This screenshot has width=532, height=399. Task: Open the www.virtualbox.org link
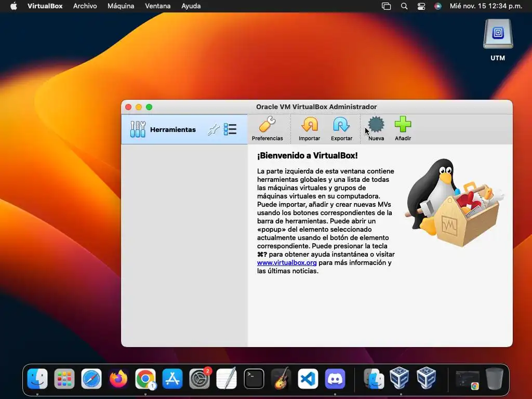(x=287, y=262)
